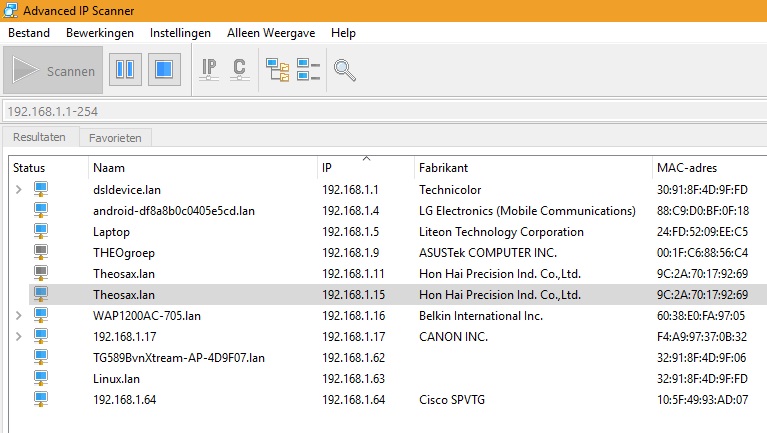Click the IP range toolbar icon
The height and width of the screenshot is (433, 767).
(x=209, y=69)
